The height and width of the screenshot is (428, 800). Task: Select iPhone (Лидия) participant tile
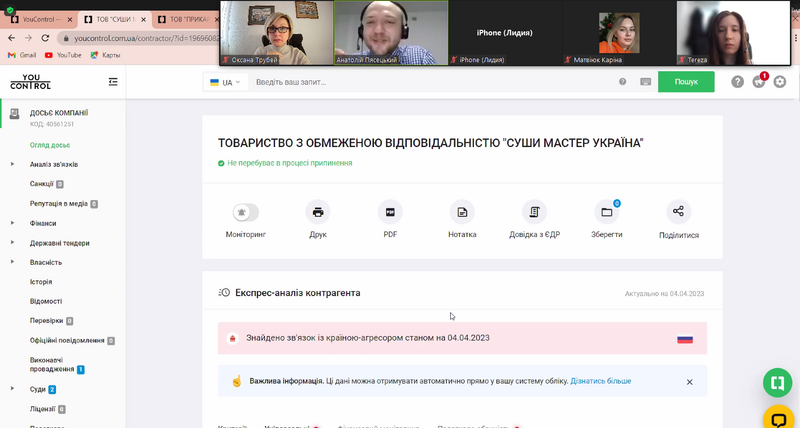pyautogui.click(x=505, y=32)
